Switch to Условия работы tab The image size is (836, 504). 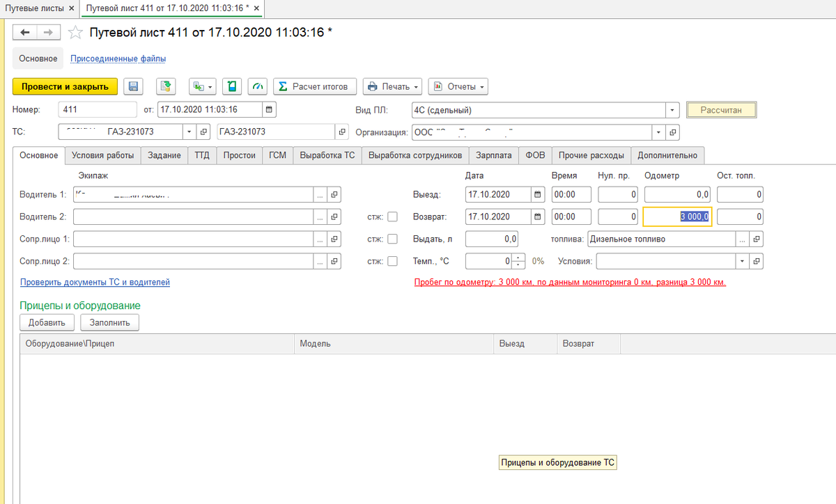click(103, 155)
